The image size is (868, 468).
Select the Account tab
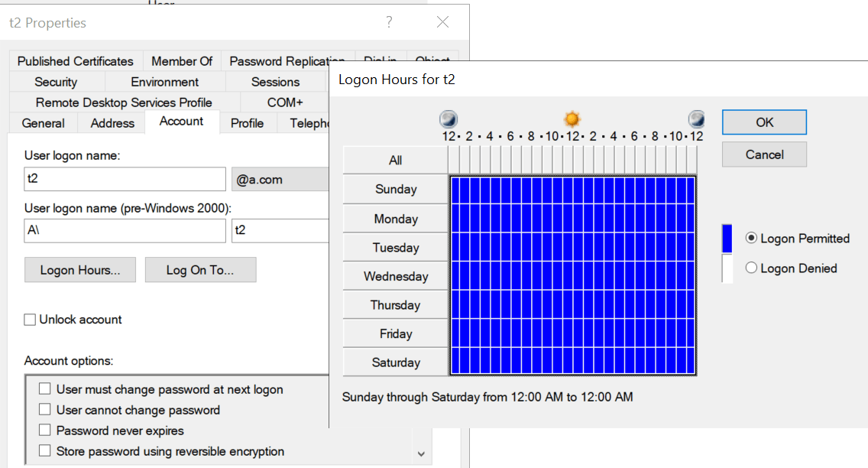[182, 122]
